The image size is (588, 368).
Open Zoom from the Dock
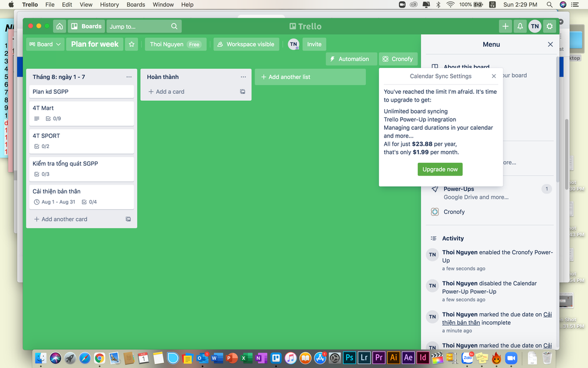[x=511, y=358]
